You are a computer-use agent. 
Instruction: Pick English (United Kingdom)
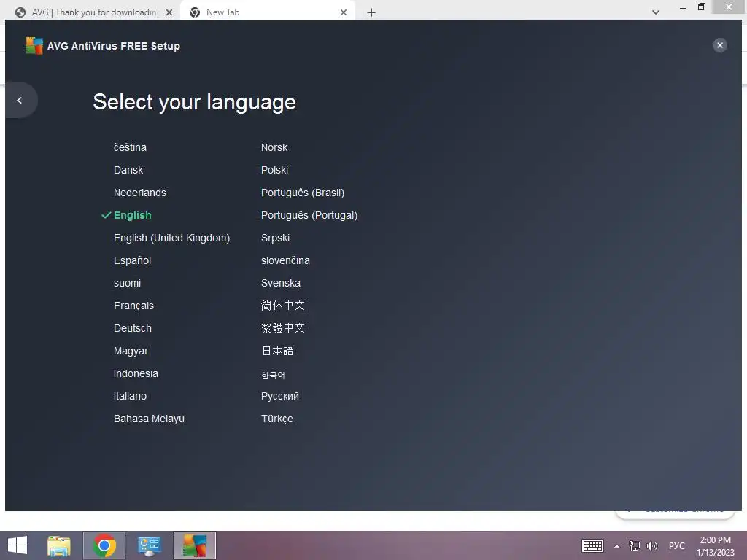(171, 238)
